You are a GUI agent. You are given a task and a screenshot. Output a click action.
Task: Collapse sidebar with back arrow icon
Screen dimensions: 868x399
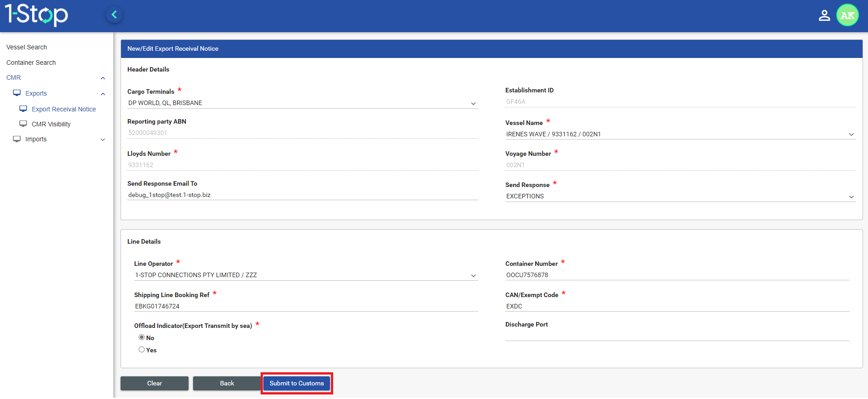tap(114, 15)
